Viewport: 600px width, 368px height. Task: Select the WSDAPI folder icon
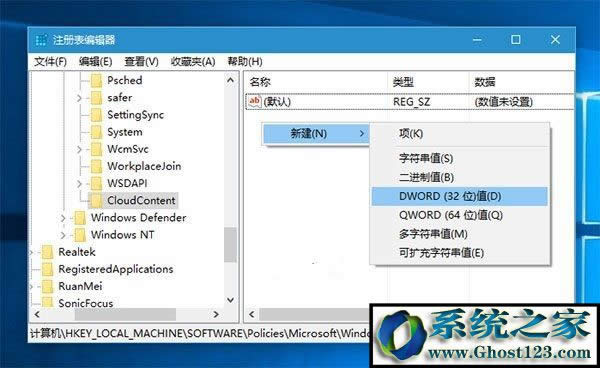[96, 183]
